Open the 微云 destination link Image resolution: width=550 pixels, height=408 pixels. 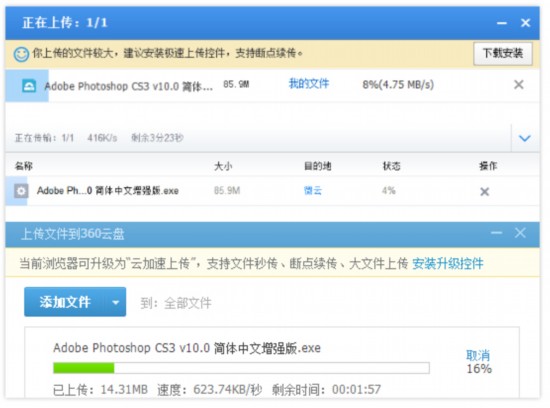click(313, 190)
